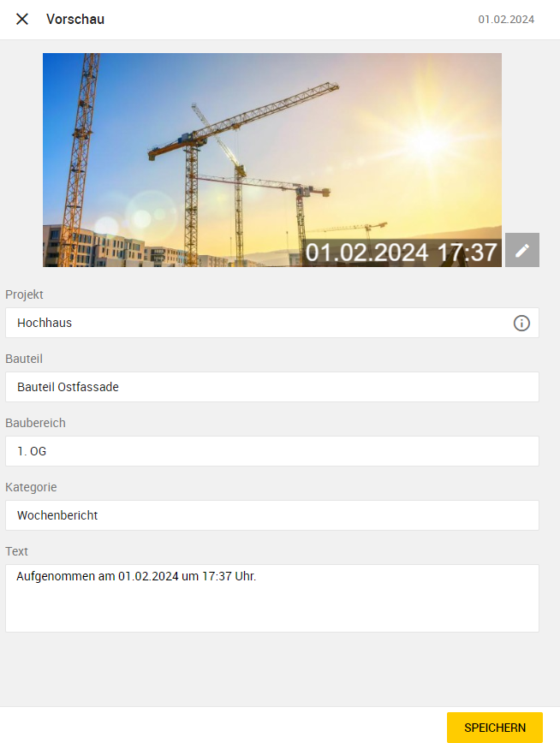Click the Baubereich field label
This screenshot has height=743, width=560.
[36, 423]
